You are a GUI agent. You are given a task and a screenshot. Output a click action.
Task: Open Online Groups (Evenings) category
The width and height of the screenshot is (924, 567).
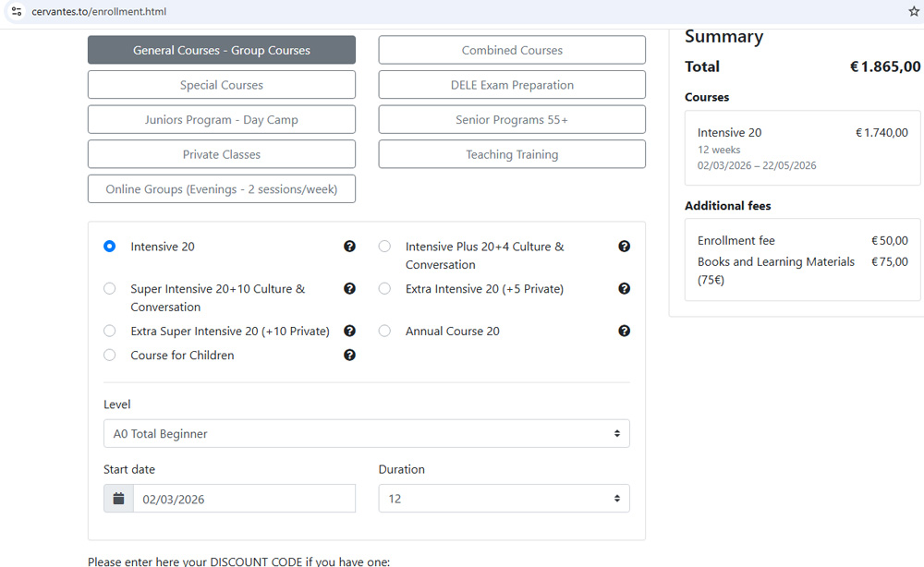(x=222, y=189)
